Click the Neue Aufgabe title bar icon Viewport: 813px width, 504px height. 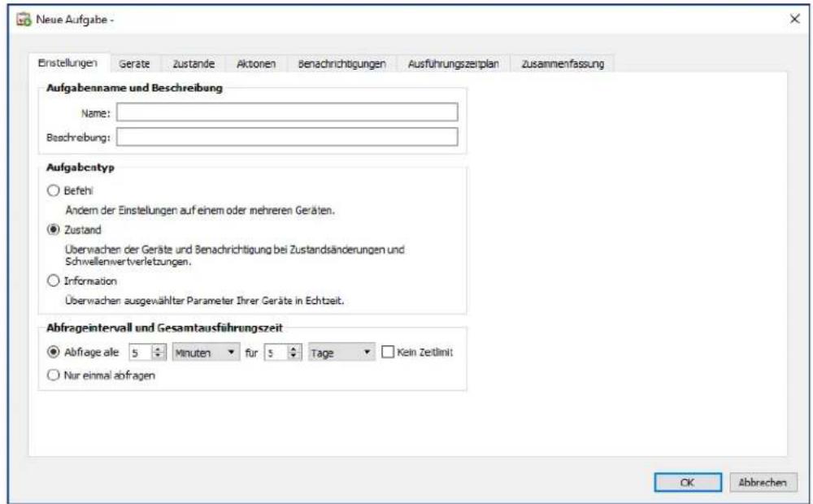(22, 20)
